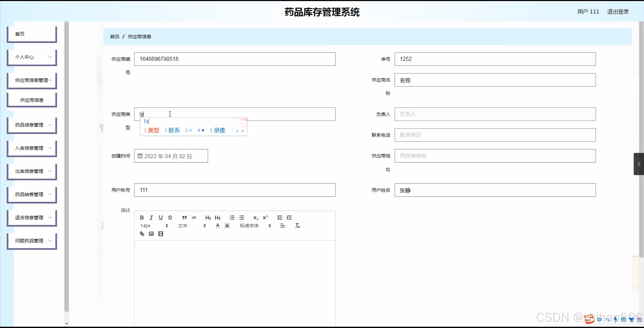Insert a blockquote in the description editor
Screen dimensions: 644x328
(x=184, y=217)
